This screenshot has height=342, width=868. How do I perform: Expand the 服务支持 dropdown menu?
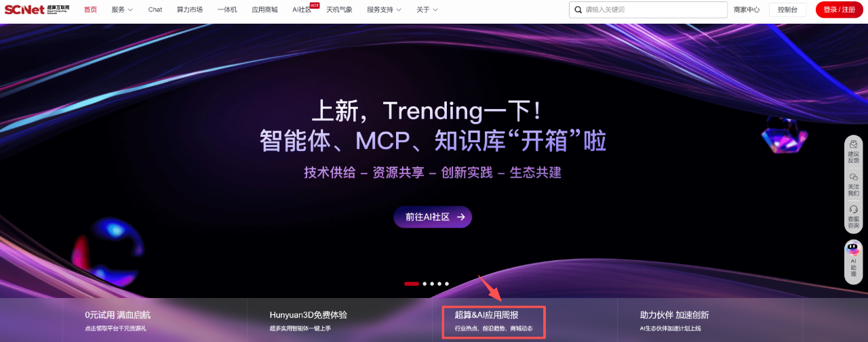[384, 9]
